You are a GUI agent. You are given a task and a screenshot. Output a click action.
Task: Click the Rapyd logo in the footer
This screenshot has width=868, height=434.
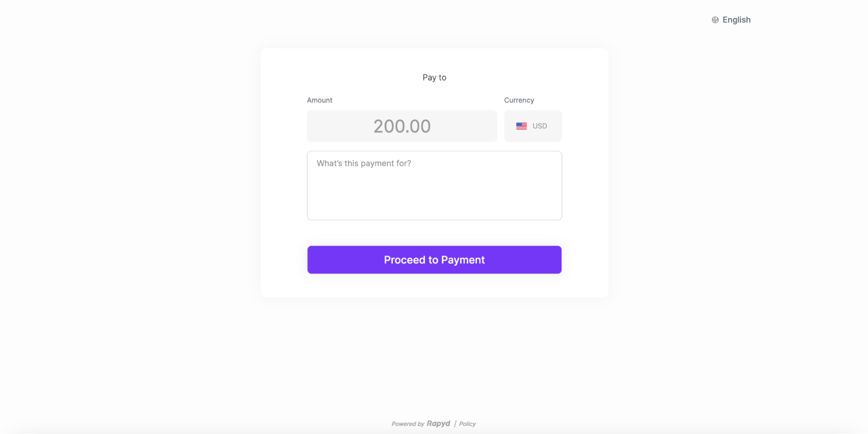pyautogui.click(x=438, y=423)
